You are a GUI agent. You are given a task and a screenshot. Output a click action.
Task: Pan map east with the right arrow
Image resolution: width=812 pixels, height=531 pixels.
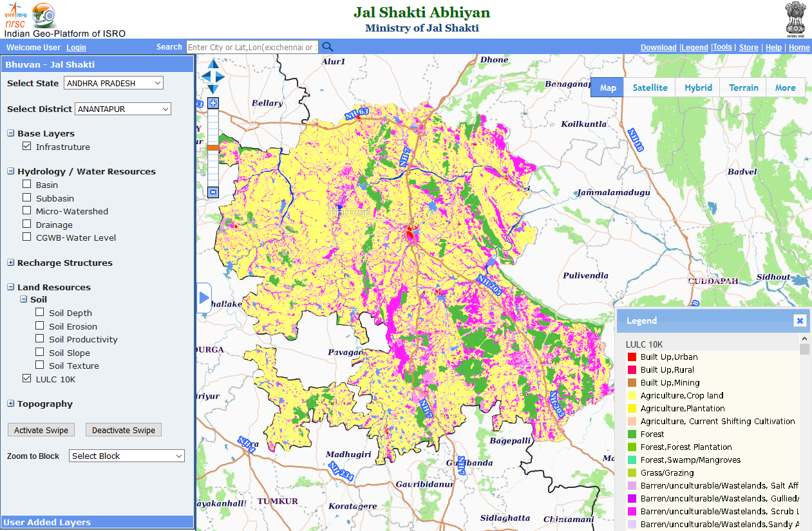(x=221, y=77)
